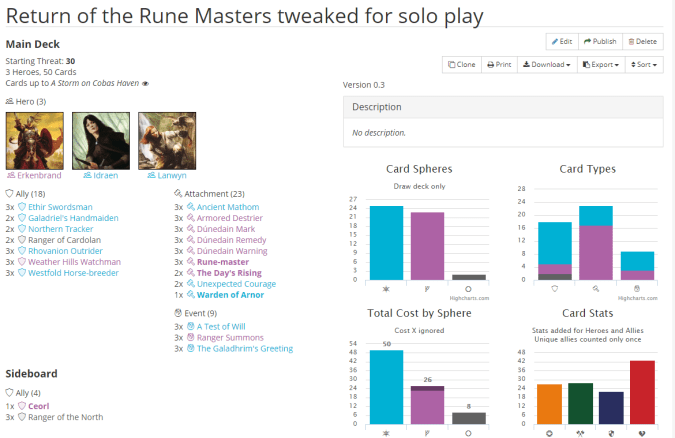Click the blue bar in Card Spheres chart

pyautogui.click(x=386, y=242)
